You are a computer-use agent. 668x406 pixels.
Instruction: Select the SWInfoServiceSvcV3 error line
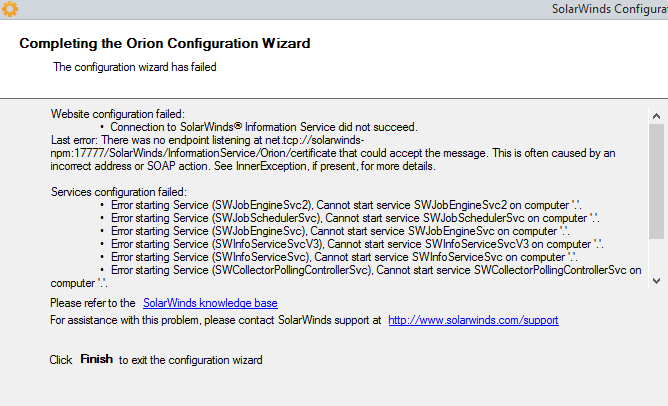click(357, 244)
